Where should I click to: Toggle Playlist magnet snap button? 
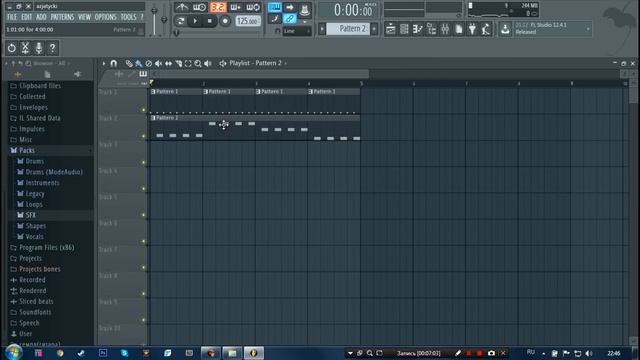(113, 63)
